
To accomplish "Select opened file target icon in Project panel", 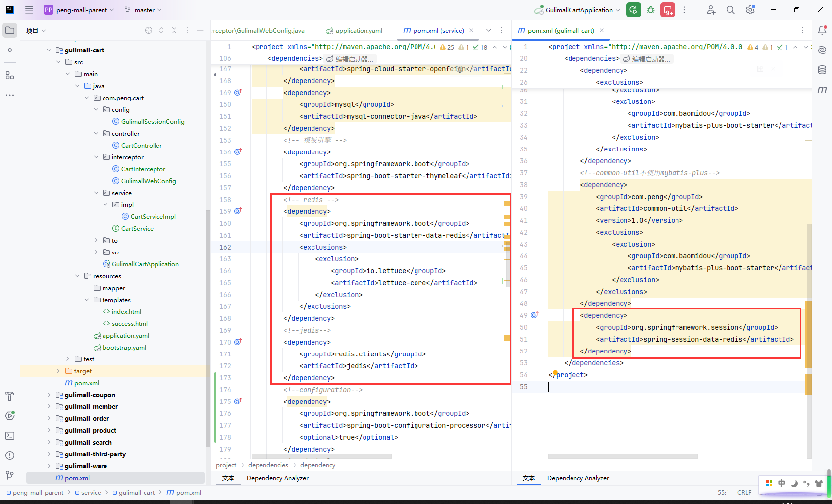I will tap(149, 30).
